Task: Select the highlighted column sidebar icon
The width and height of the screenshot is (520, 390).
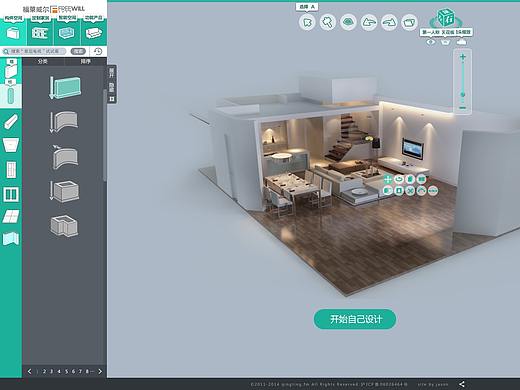Action: click(11, 95)
